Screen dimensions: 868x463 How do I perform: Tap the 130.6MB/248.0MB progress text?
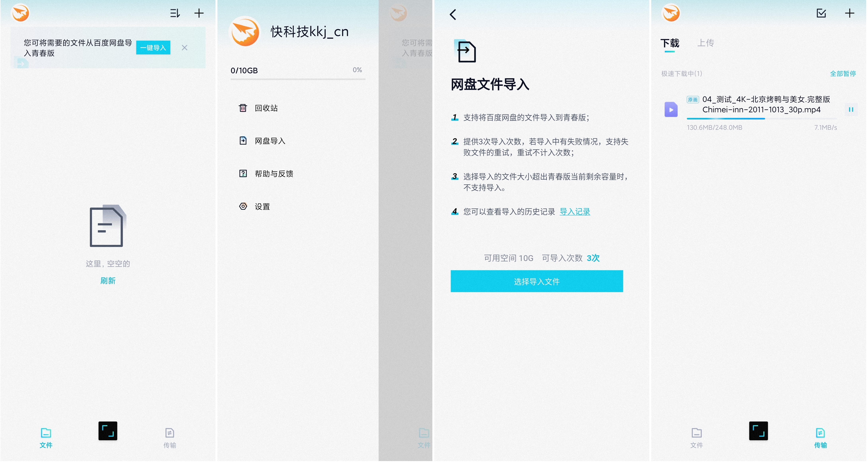click(x=714, y=127)
